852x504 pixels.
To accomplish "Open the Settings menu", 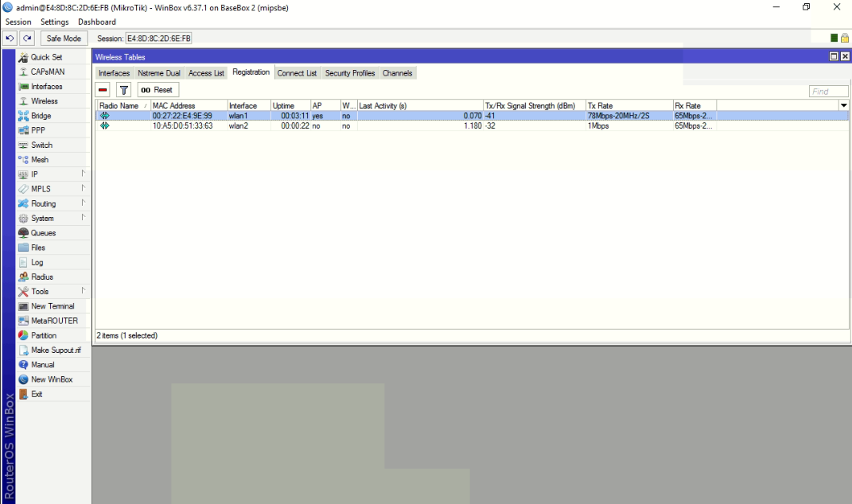I will [x=54, y=21].
